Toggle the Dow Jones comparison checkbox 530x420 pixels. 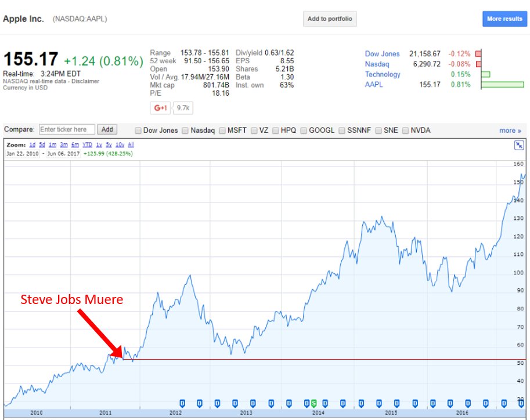[x=138, y=131]
